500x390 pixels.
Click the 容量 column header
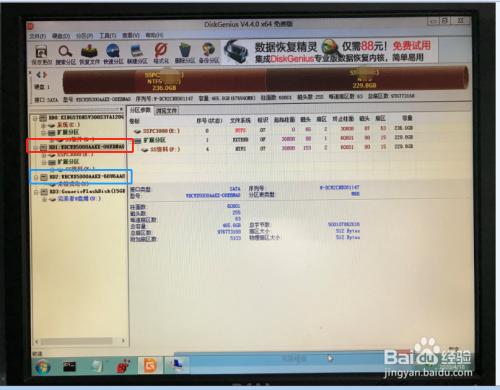point(407,118)
